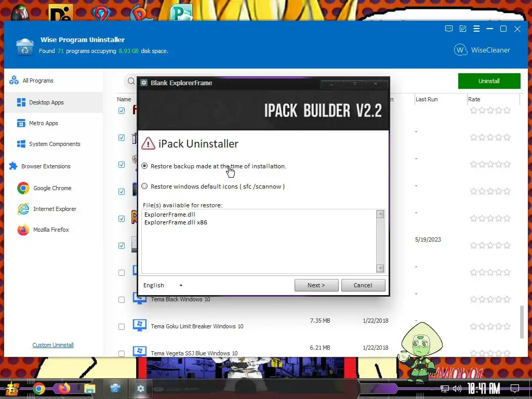Click Next in iPack Uninstaller
532x399 pixels.
coord(316,285)
